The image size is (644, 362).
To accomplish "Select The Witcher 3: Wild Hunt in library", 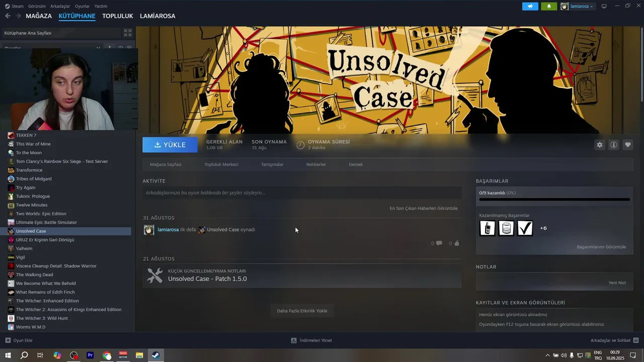I will (x=42, y=318).
